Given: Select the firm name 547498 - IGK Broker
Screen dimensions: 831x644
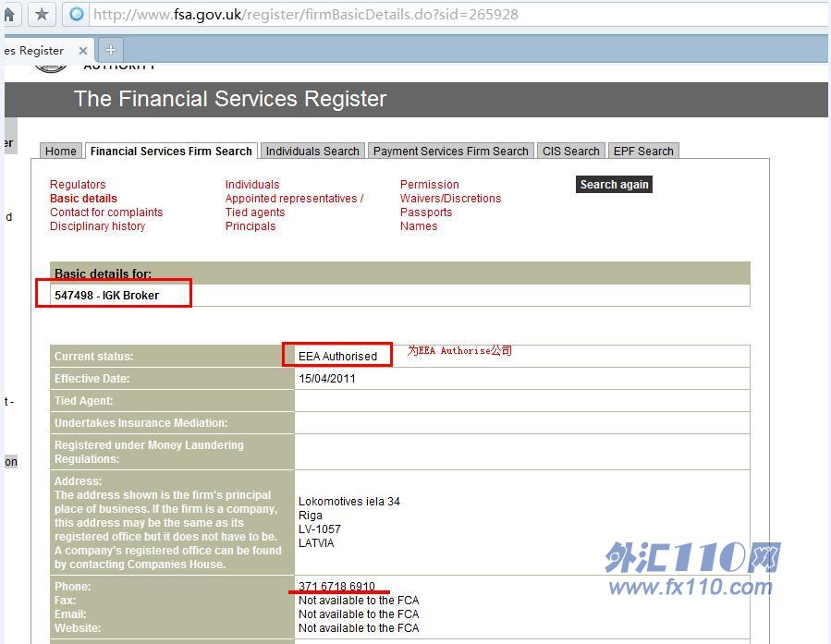Looking at the screenshot, I should click(x=106, y=295).
